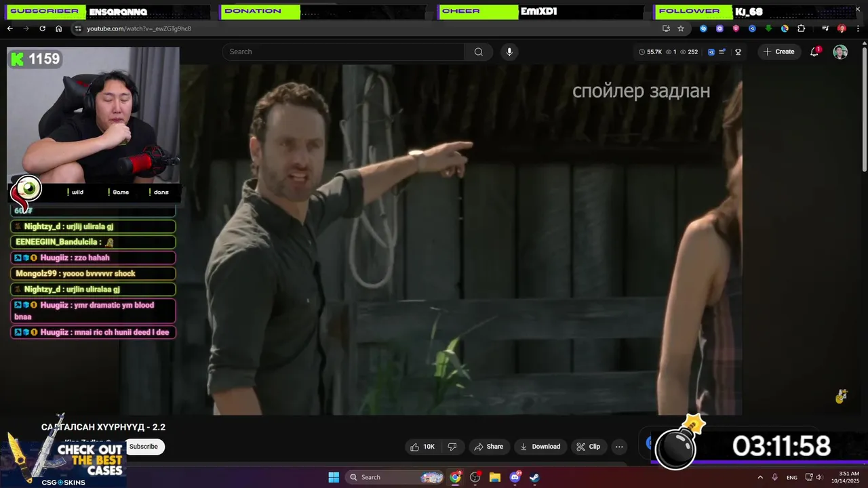Click the Create button
868x488 pixels.
pyautogui.click(x=778, y=52)
